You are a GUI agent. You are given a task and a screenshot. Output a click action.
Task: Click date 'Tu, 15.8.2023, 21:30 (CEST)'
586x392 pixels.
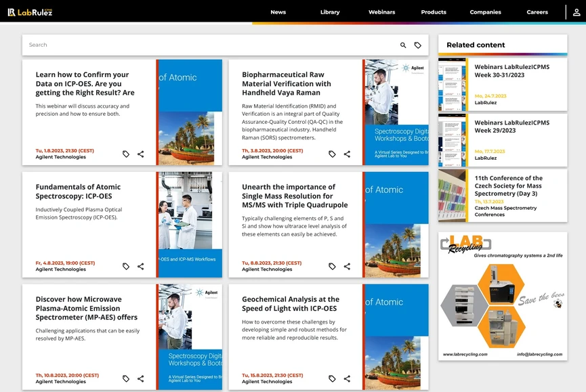[272, 375]
